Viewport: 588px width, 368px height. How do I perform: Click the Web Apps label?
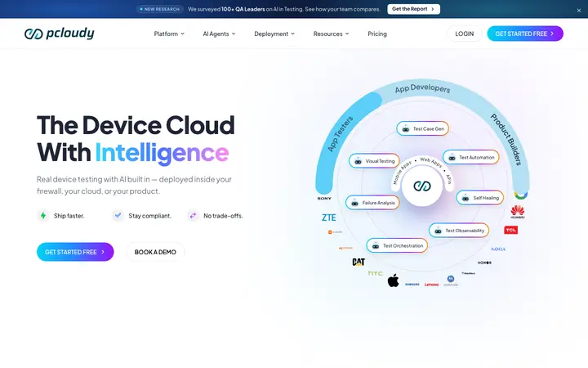(x=431, y=162)
